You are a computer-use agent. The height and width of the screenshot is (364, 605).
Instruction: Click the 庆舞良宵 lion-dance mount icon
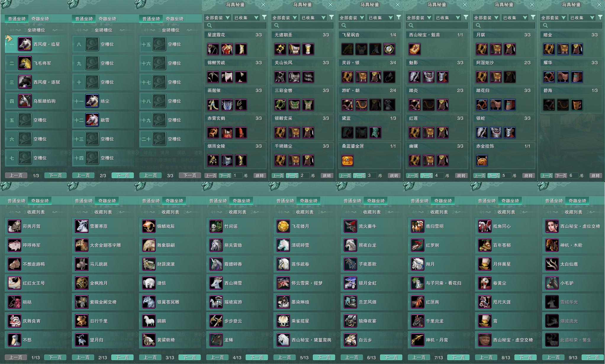pyautogui.click(x=14, y=321)
